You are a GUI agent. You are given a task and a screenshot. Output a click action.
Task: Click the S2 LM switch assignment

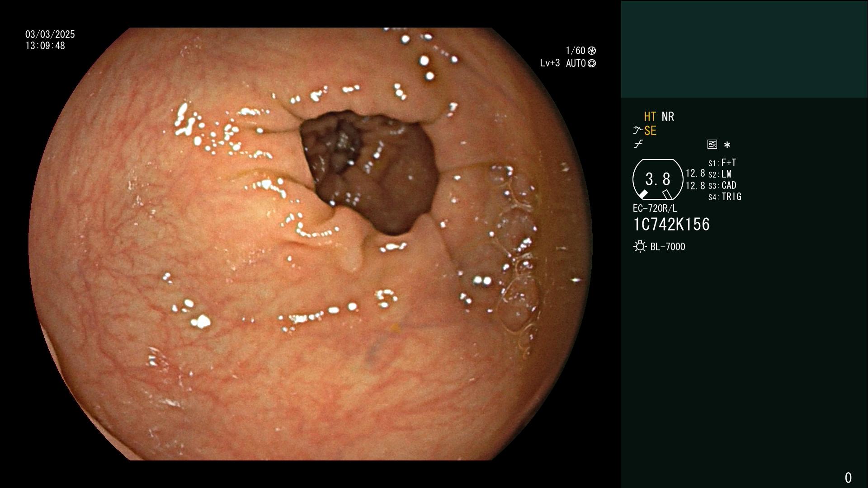[720, 174]
